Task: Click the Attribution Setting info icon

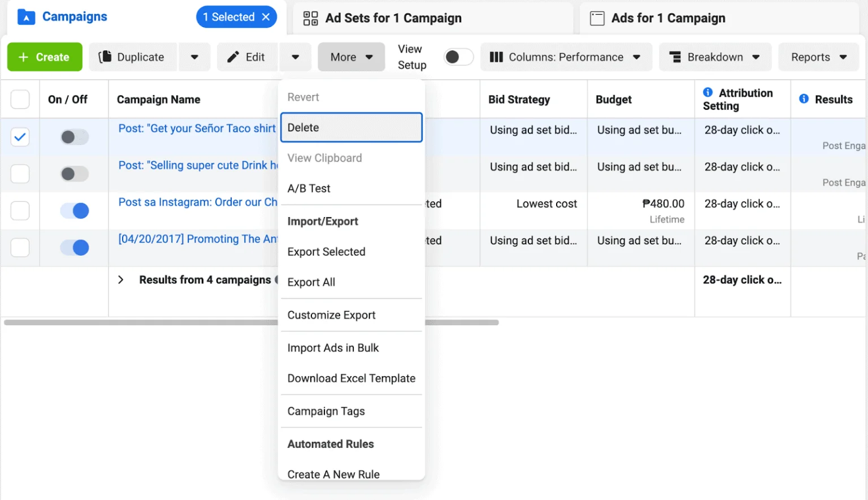Action: [x=708, y=92]
